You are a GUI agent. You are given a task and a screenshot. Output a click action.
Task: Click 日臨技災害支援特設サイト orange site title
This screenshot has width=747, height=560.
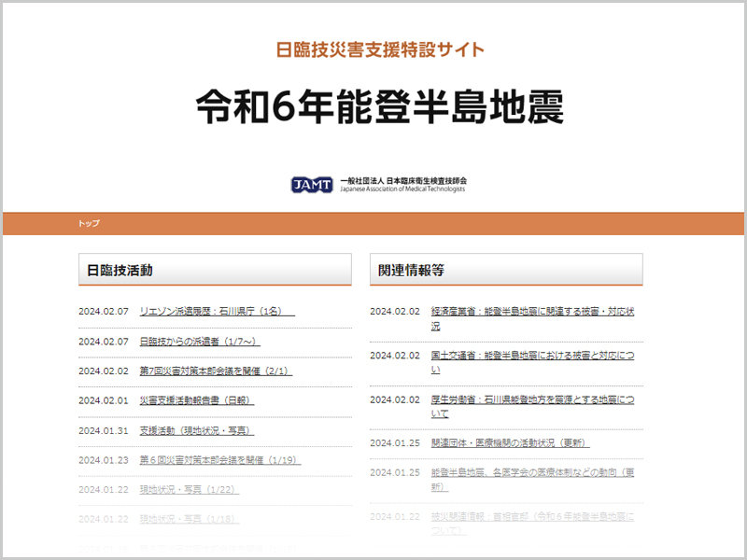[380, 50]
